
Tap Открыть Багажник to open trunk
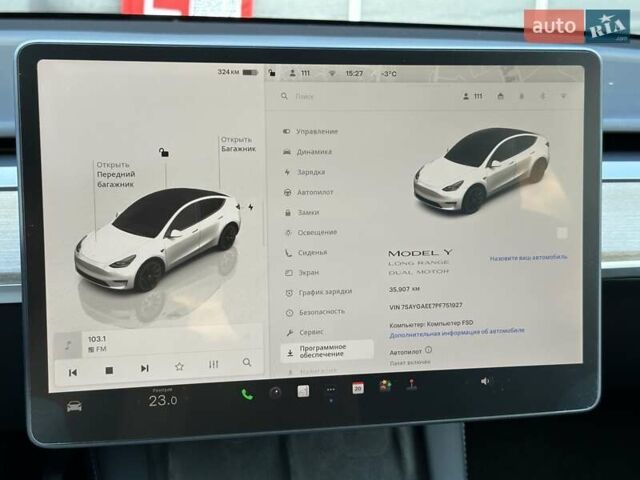click(238, 144)
